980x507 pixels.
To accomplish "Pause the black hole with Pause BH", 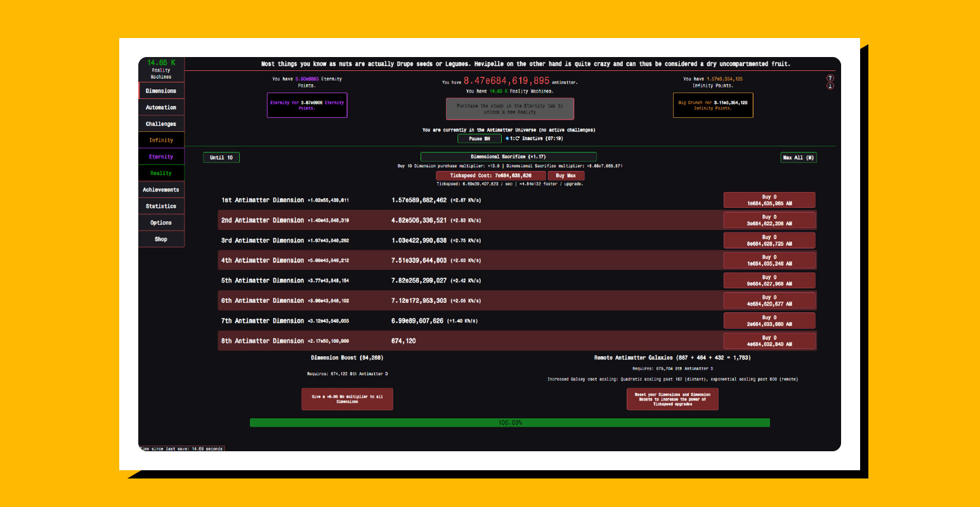I will pyautogui.click(x=479, y=138).
